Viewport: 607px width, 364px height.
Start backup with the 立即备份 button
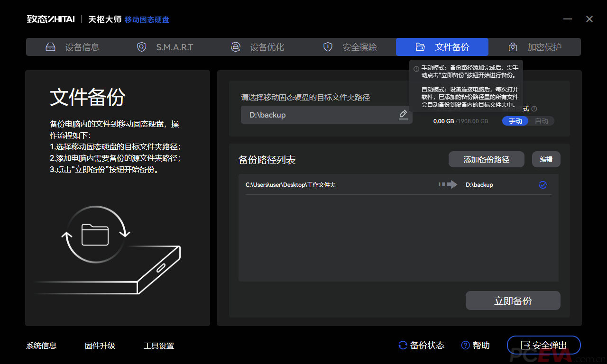tap(513, 301)
